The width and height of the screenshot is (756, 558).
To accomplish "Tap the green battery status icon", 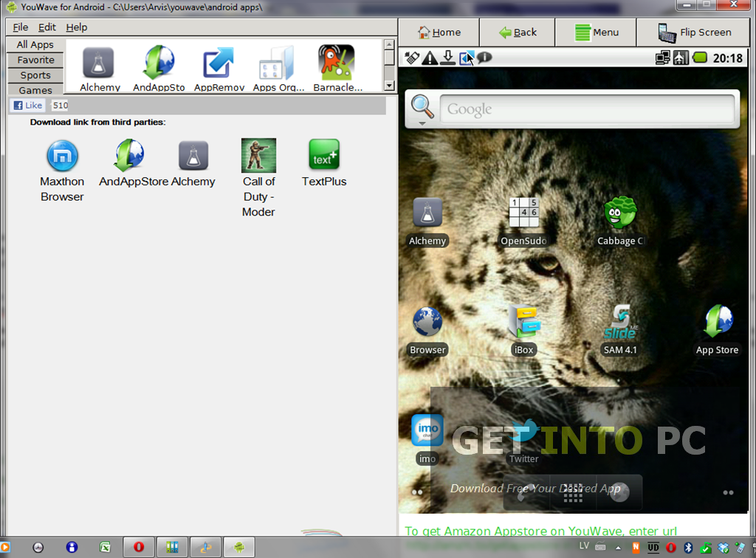I will pyautogui.click(x=700, y=58).
